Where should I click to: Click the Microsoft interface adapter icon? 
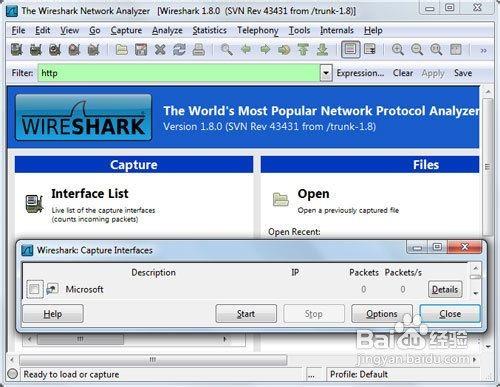52,289
